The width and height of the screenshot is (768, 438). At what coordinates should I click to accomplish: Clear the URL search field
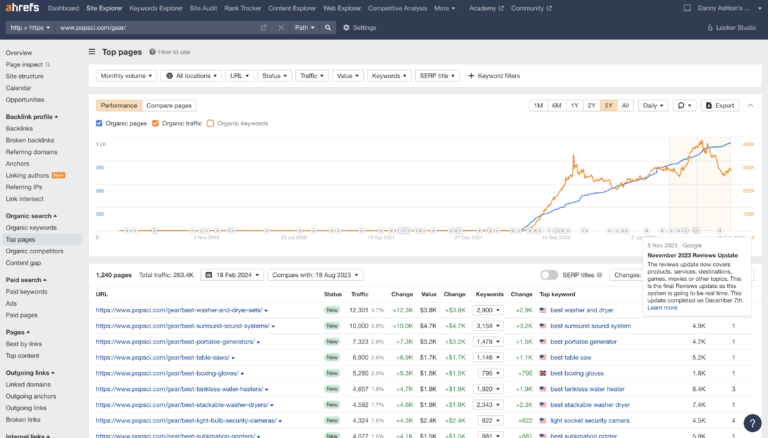[281, 27]
